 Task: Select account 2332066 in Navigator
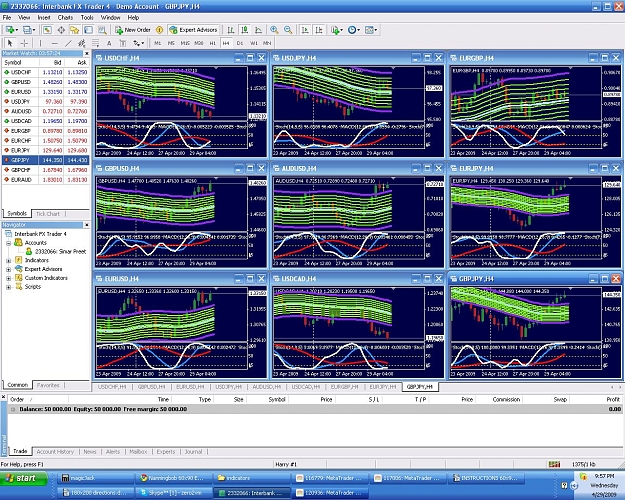click(60, 252)
